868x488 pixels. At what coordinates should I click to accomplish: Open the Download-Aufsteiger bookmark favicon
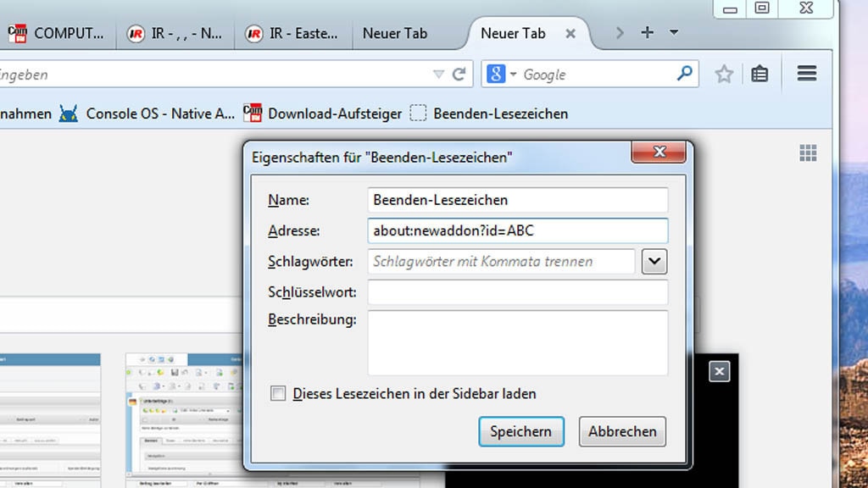click(253, 113)
